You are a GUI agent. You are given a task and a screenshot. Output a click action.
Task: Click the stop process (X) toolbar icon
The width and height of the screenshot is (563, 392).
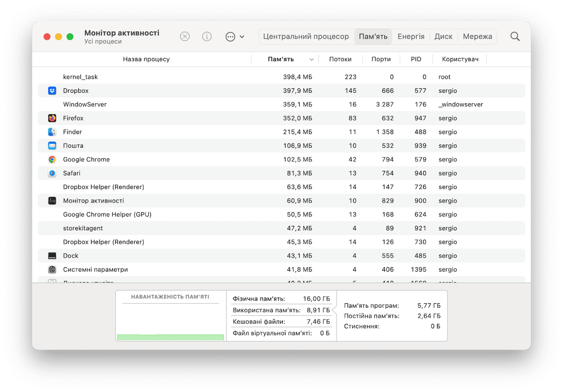pos(185,37)
